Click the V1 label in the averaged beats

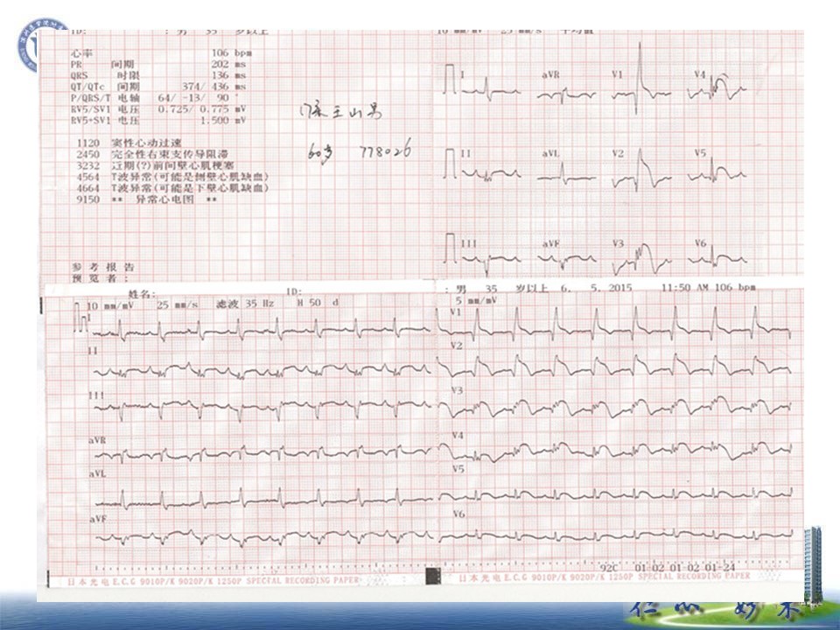[x=618, y=74]
